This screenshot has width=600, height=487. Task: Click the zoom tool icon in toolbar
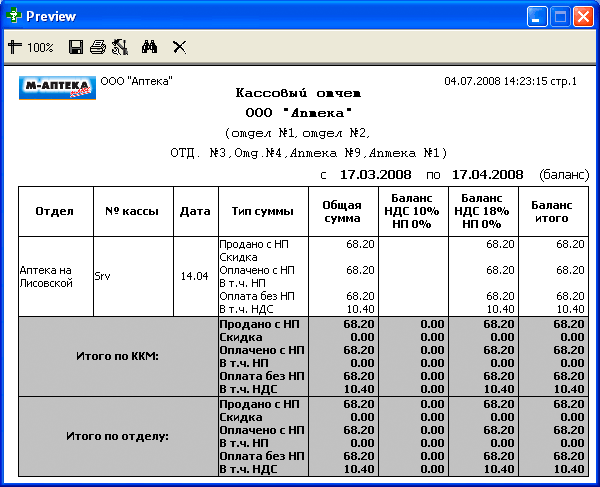(15, 47)
